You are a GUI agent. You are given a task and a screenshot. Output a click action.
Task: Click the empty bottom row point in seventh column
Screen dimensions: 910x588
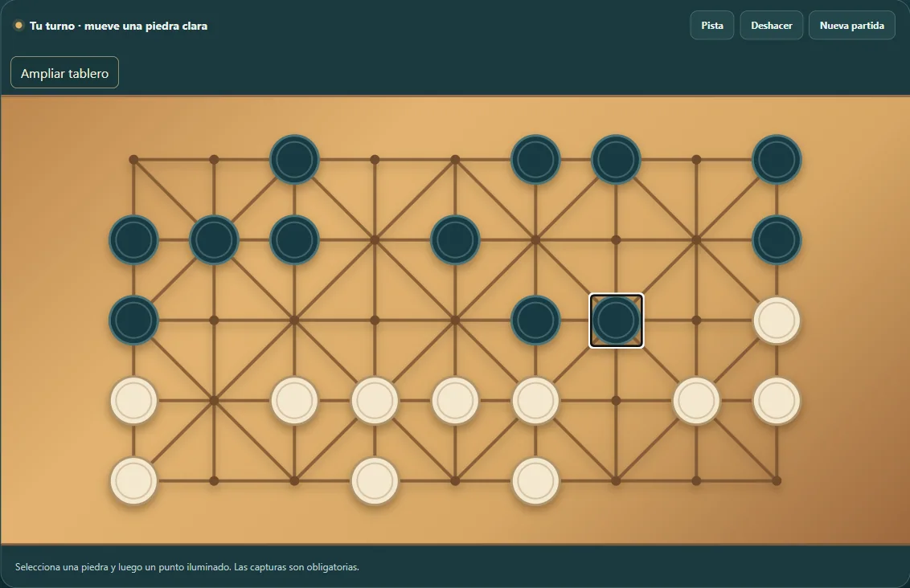(616, 480)
